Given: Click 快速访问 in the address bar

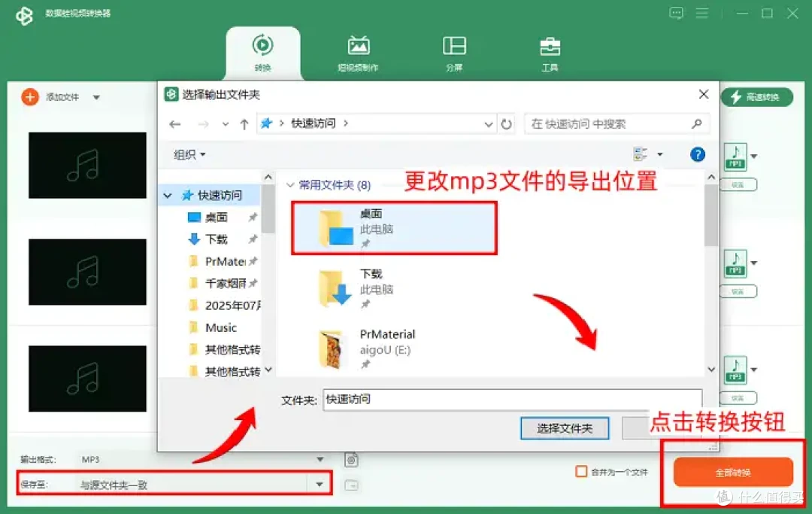Looking at the screenshot, I should (314, 123).
